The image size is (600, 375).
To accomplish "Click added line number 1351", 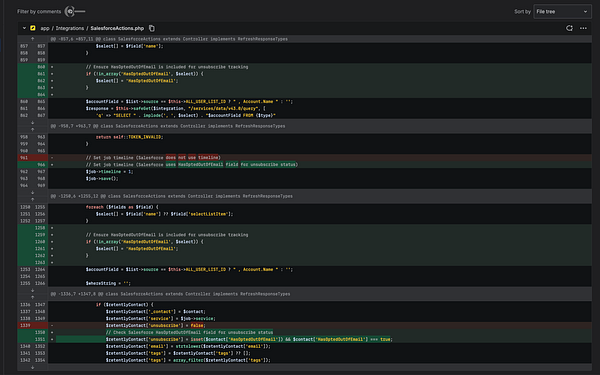I will (40, 339).
